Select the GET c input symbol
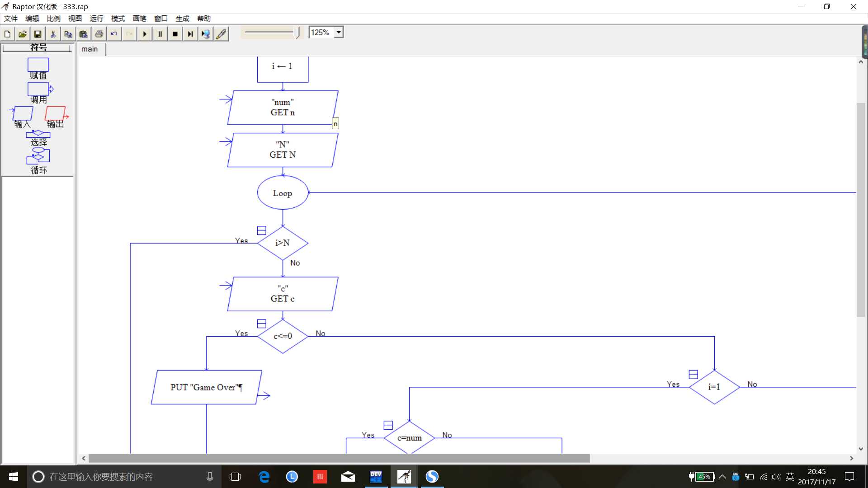 [x=283, y=294]
